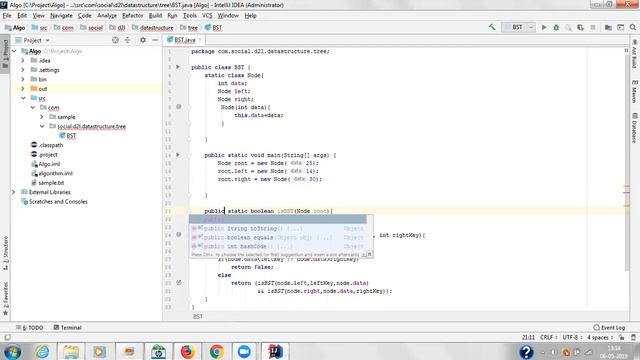Open the File menu

coord(7,16)
